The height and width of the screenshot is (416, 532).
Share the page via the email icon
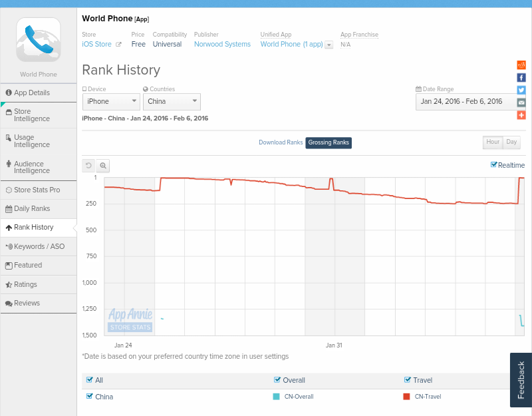tap(521, 103)
